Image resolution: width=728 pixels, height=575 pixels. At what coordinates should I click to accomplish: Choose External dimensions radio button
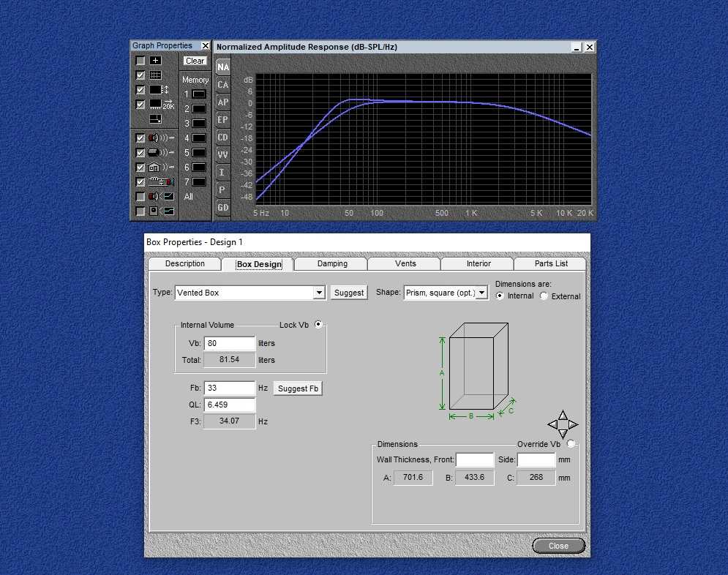(x=544, y=296)
